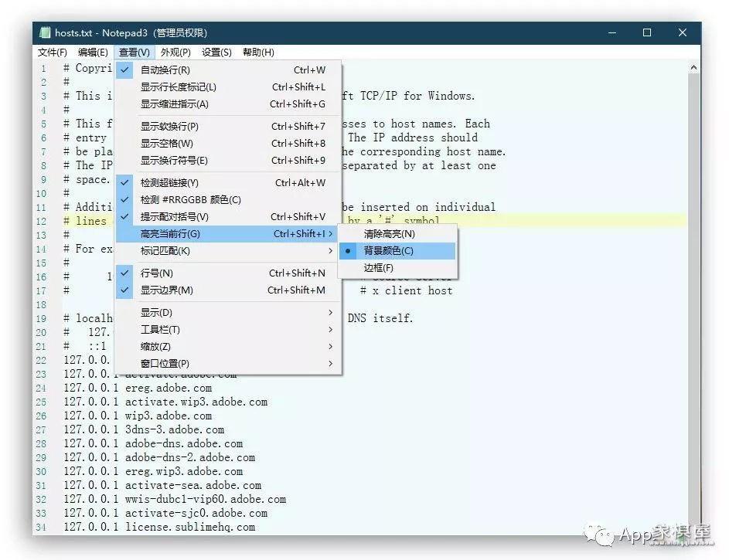
Task: Enable 显示软换行(P) option
Action: pyautogui.click(x=228, y=127)
